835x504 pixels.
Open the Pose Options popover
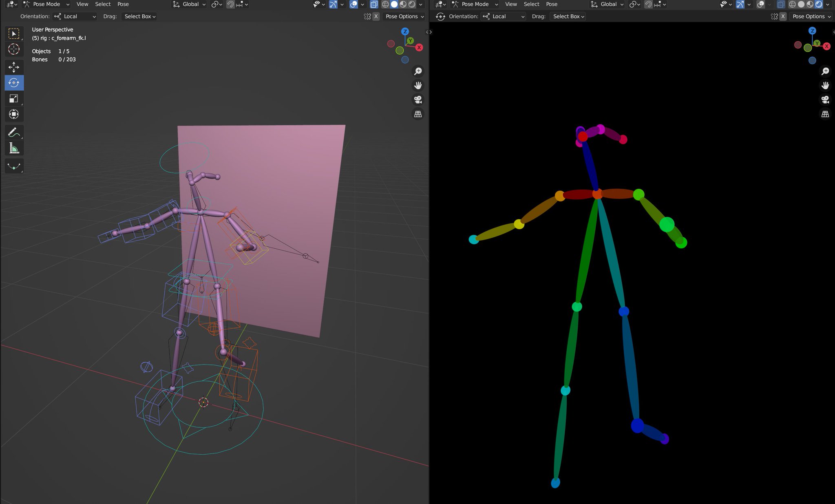point(404,16)
